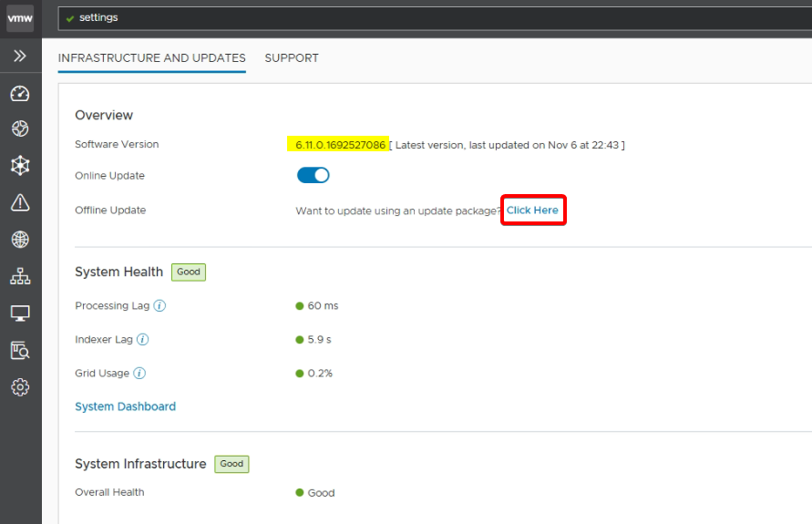The height and width of the screenshot is (524, 812).
Task: Open the globe-style security icon in sidebar
Action: point(20,128)
